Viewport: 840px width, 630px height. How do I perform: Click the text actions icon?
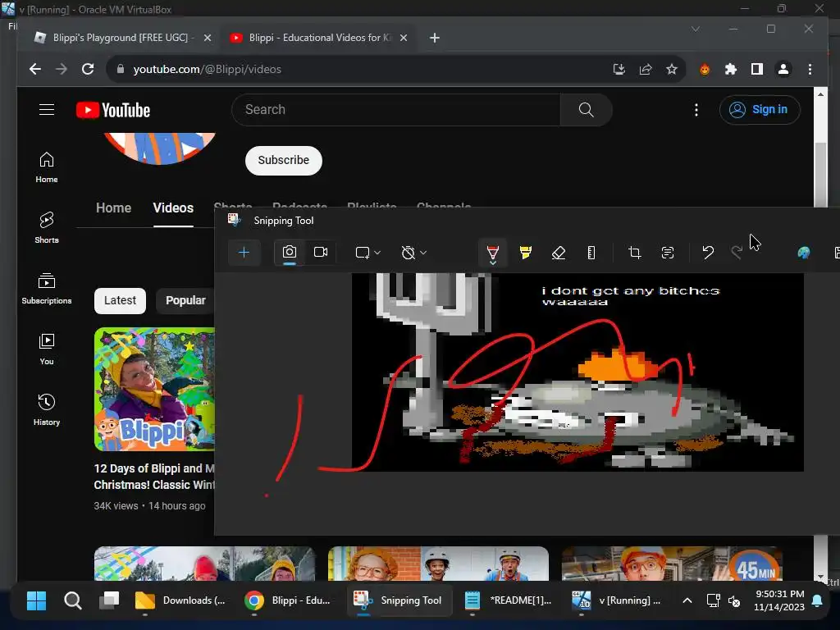(668, 253)
